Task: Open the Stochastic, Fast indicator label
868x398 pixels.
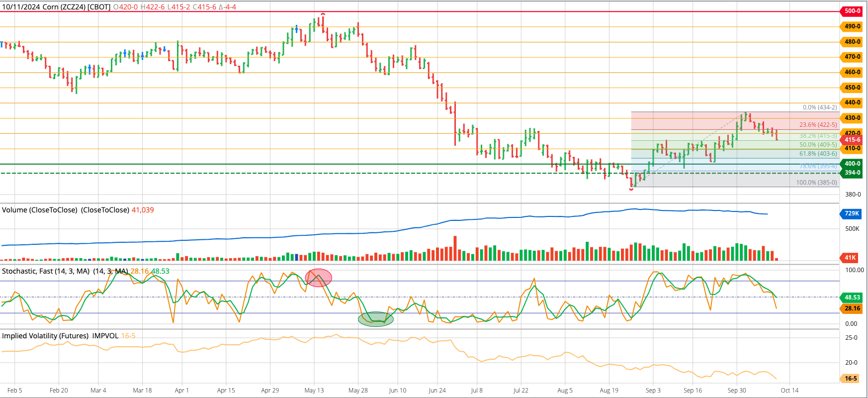Action: 65,271
